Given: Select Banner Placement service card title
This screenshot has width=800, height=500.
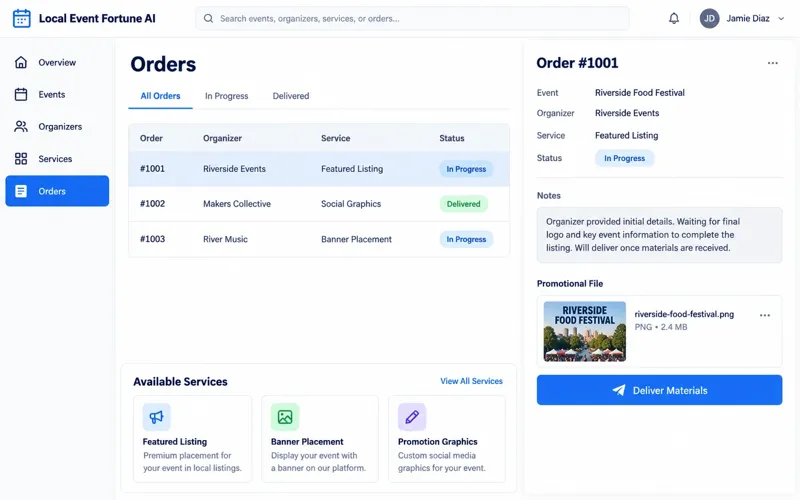Looking at the screenshot, I should coord(307,442).
